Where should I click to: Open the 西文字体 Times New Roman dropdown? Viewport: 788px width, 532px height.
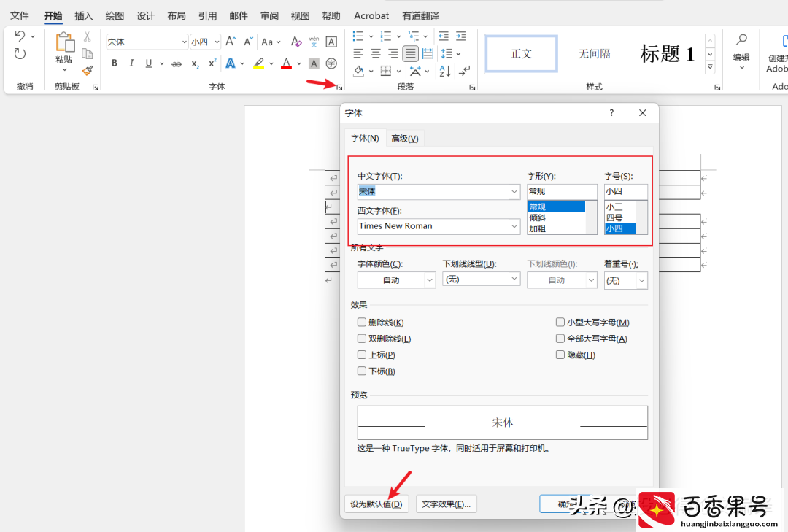tap(514, 226)
